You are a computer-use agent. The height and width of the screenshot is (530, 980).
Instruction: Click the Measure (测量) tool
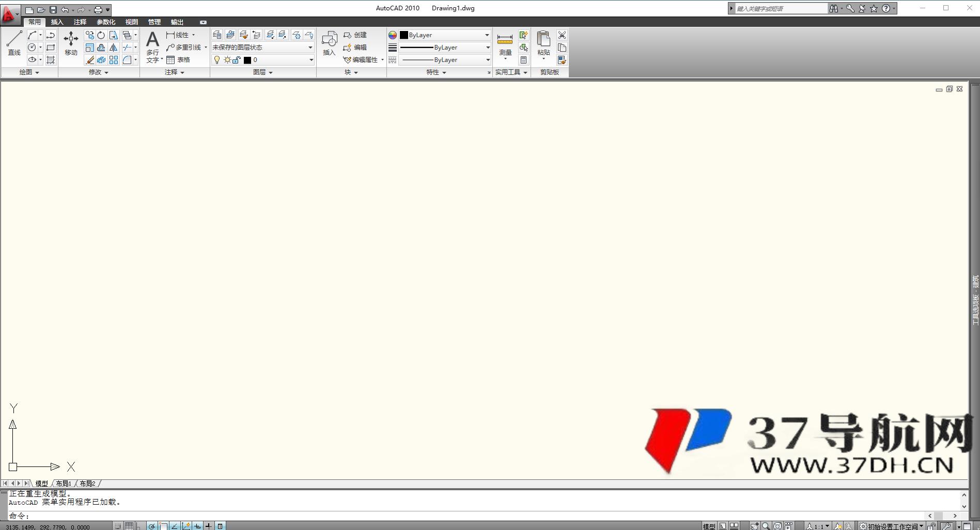tap(505, 43)
